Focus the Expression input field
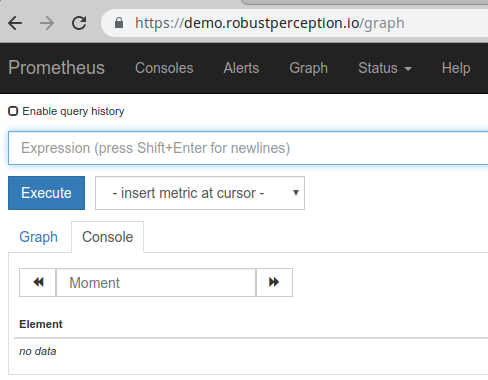This screenshot has height=380, width=488. (248, 148)
